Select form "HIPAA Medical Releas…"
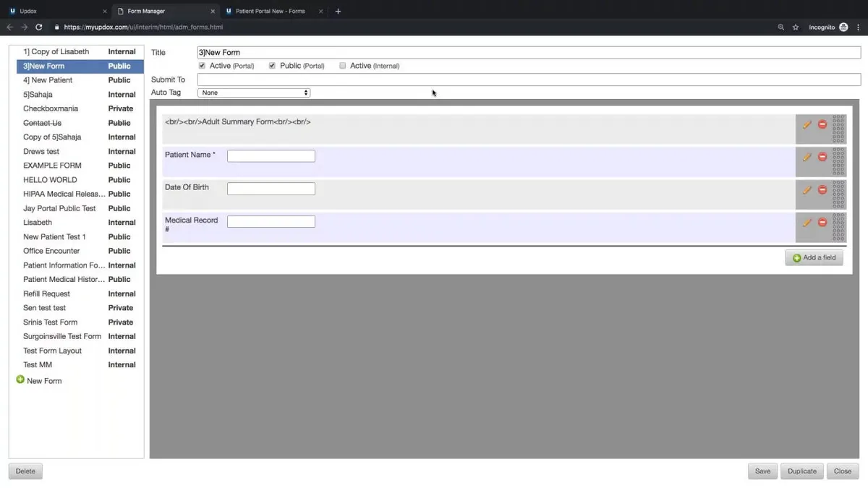Viewport: 868px width, 488px height. pyautogui.click(x=80, y=194)
